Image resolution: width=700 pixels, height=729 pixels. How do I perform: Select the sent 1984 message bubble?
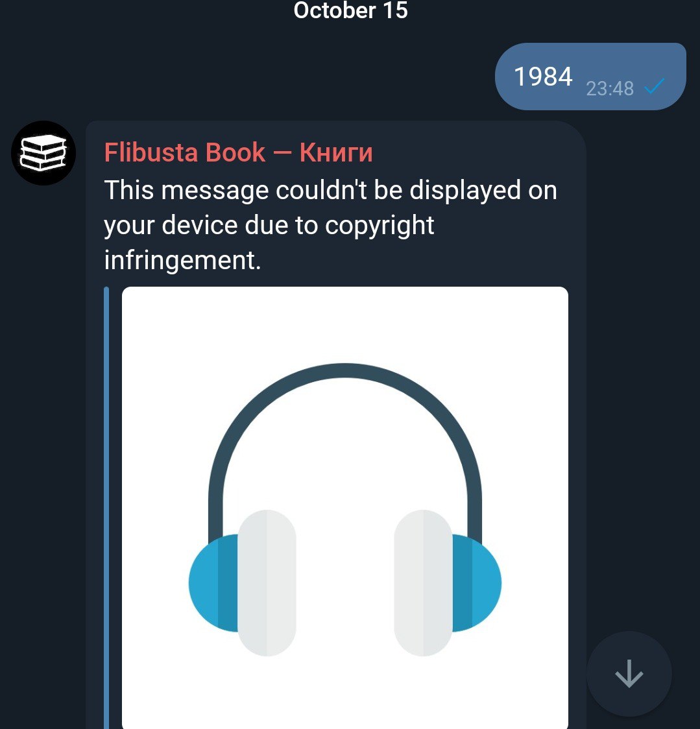coord(591,77)
